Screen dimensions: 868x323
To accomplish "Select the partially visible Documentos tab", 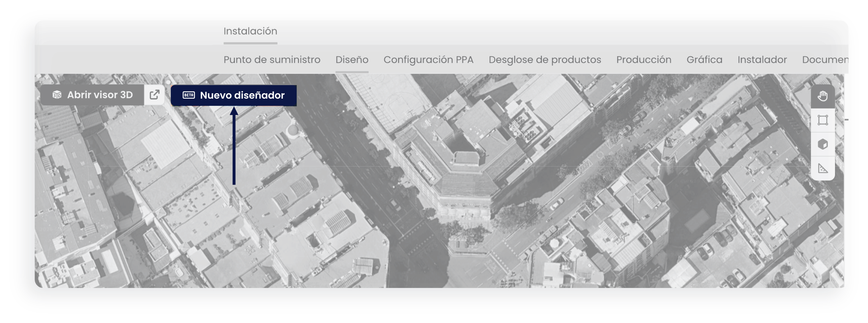I will [825, 60].
